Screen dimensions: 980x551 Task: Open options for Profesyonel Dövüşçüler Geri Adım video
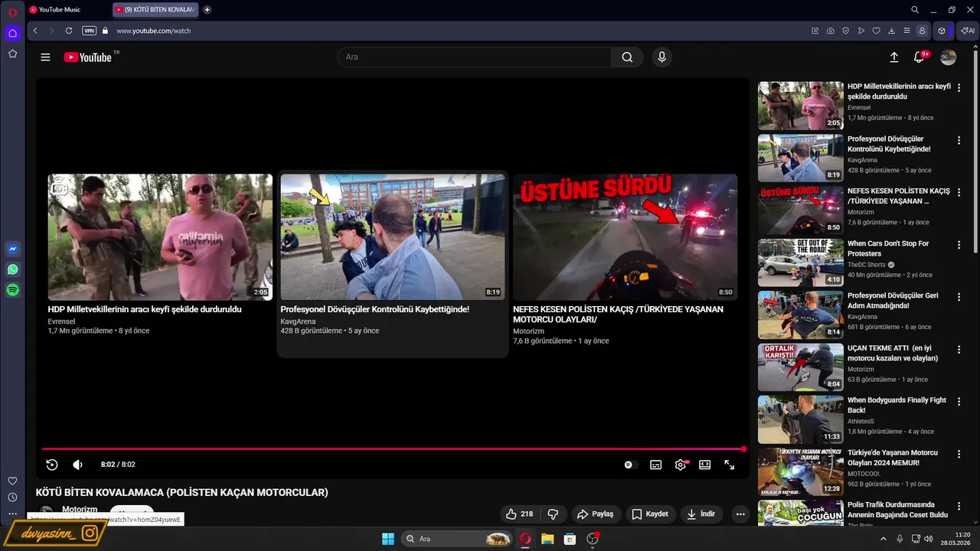(x=959, y=298)
